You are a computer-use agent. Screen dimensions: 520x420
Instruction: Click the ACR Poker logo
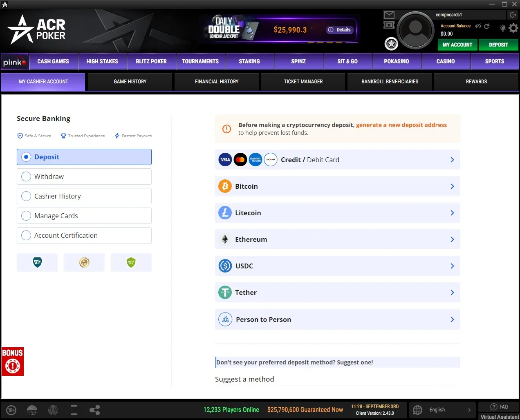37,29
